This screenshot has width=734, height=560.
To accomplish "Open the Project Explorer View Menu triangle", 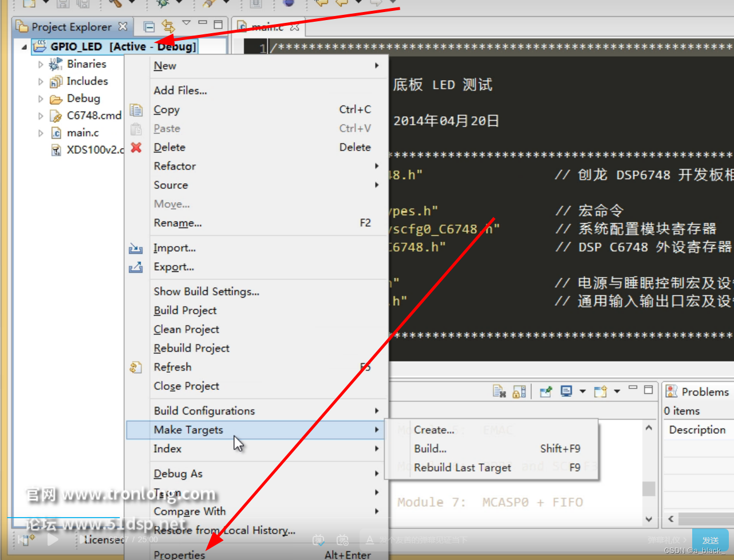I will click(x=186, y=23).
